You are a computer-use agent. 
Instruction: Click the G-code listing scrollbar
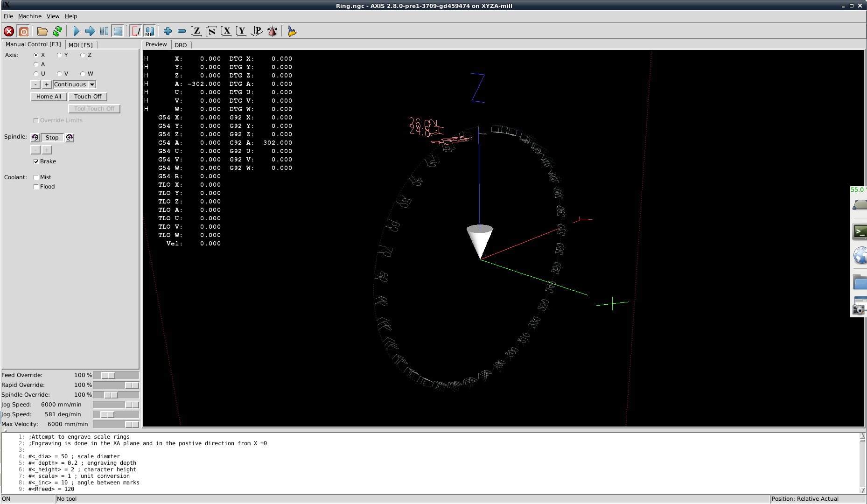click(862, 463)
